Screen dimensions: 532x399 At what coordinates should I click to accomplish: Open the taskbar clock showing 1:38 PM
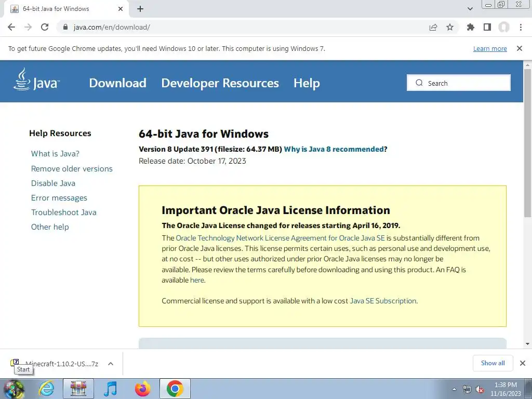(506, 389)
